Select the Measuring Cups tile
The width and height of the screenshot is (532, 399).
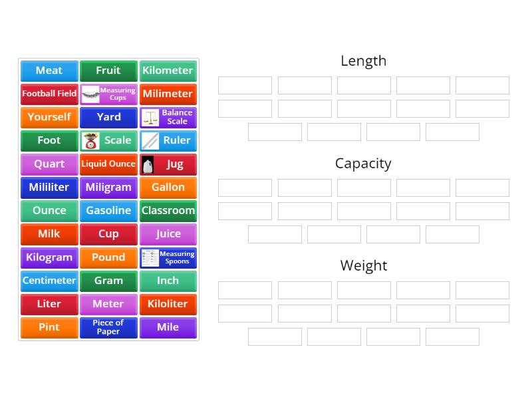(x=108, y=94)
